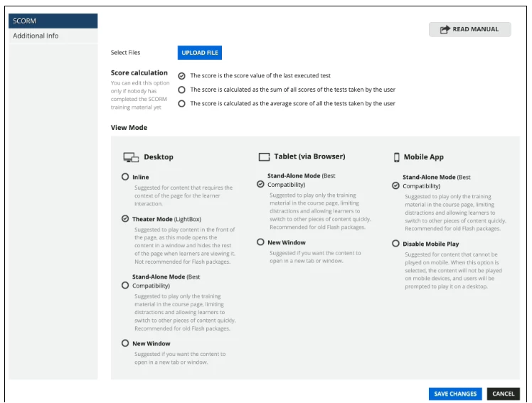Screen dimensions: 532x403
Task: Click the Desktop monitor icon
Action: click(x=131, y=157)
